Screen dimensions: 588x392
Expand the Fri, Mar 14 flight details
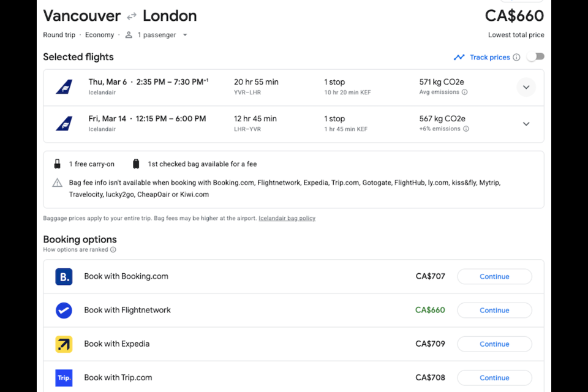coord(526,124)
